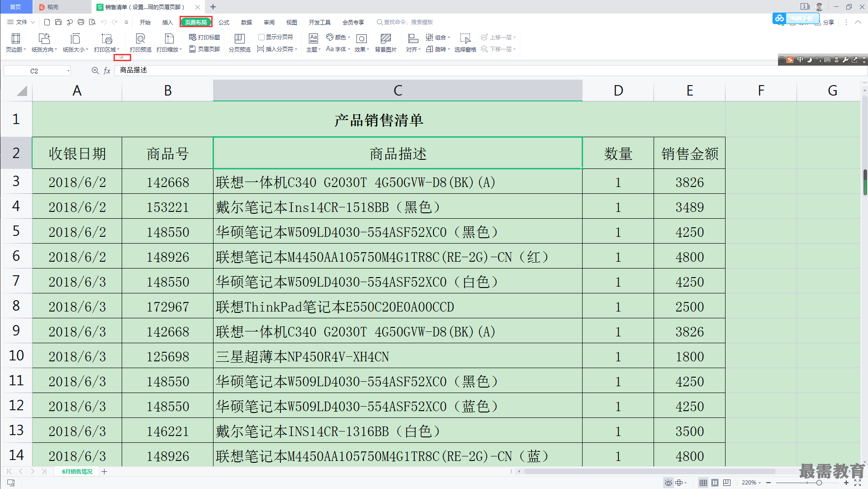
Task: Click 背景图片 (Background Picture) button
Action: tap(386, 43)
